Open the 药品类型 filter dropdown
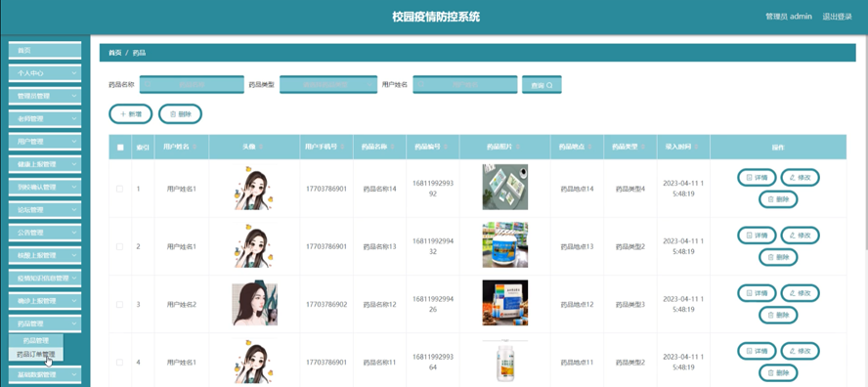The image size is (868, 387). click(x=328, y=85)
